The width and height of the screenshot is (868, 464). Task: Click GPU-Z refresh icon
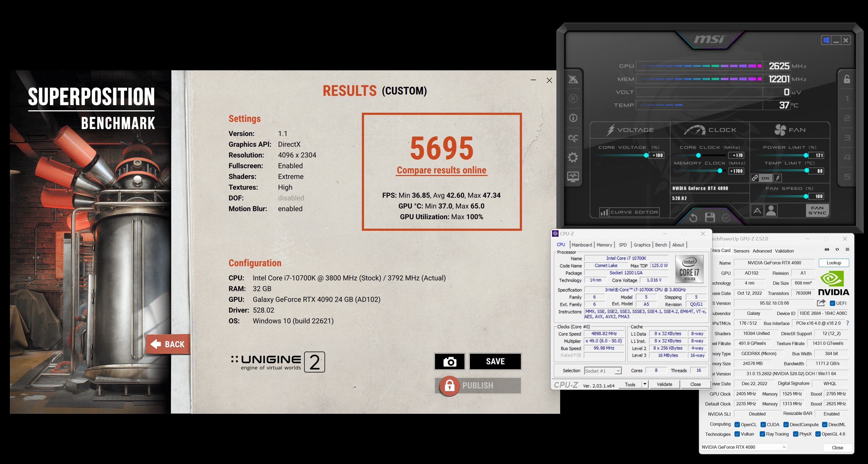(837, 250)
